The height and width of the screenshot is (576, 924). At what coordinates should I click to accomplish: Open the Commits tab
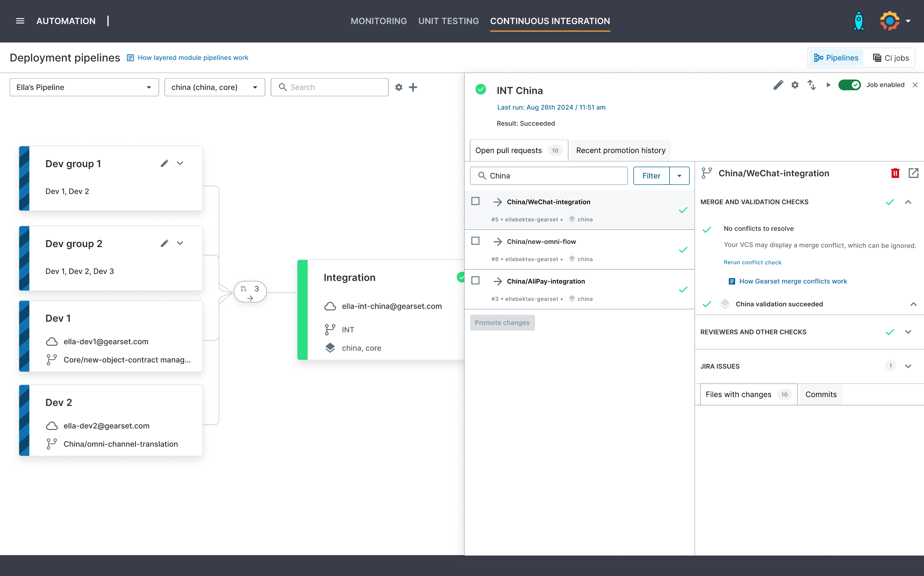pos(821,394)
